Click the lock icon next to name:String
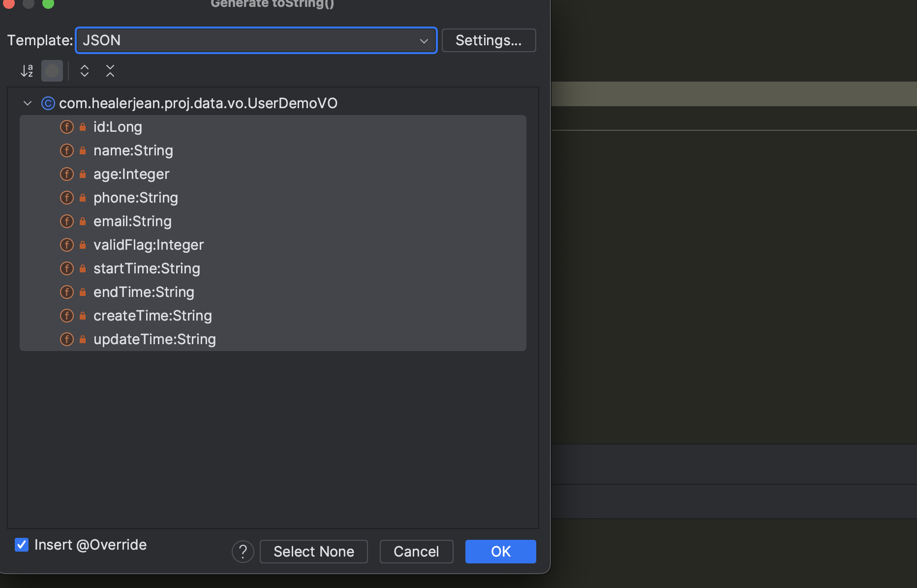The height and width of the screenshot is (588, 917). [x=83, y=150]
